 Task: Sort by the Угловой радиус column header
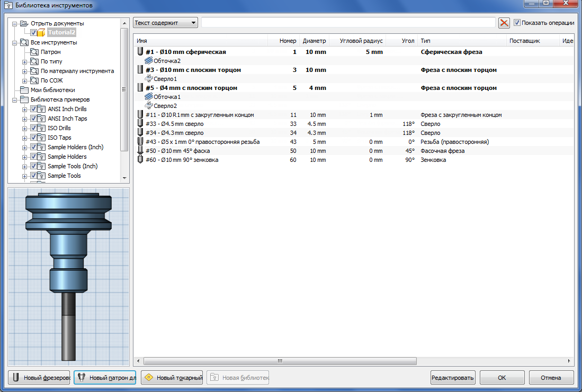358,41
